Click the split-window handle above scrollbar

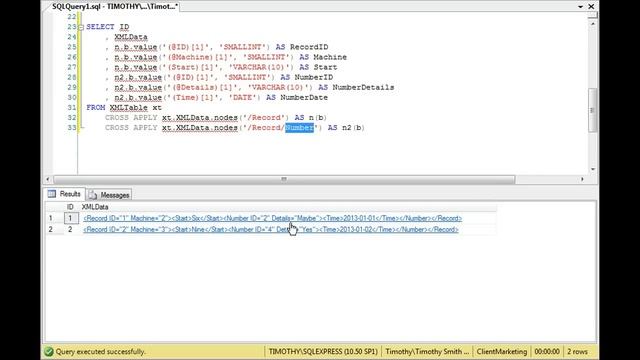point(592,15)
